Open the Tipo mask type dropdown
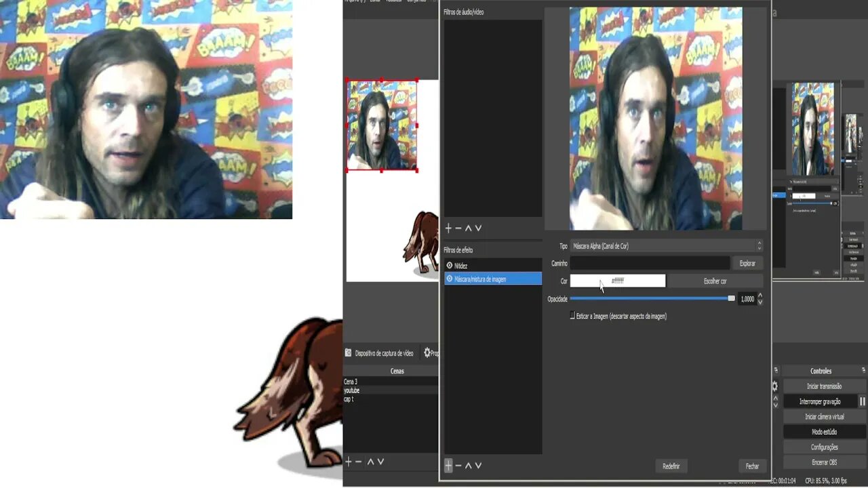 click(x=667, y=246)
